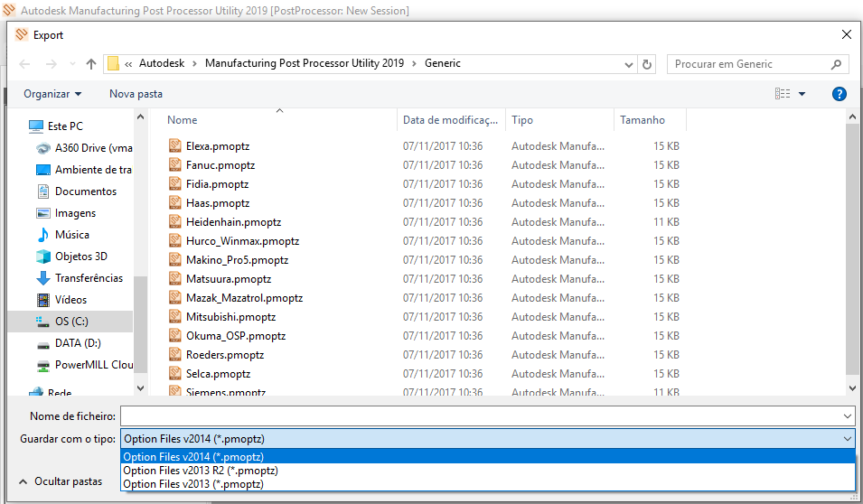Click Autodesk in the breadcrumb path

point(162,63)
